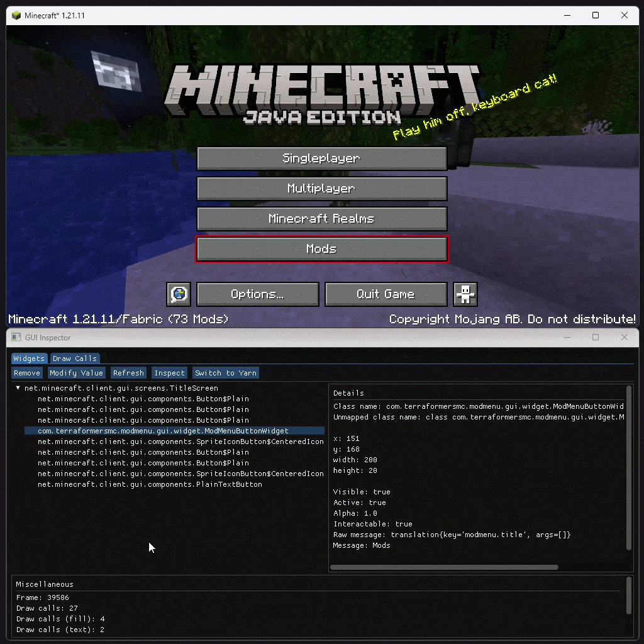Click the "Active: true" line

coord(360,502)
